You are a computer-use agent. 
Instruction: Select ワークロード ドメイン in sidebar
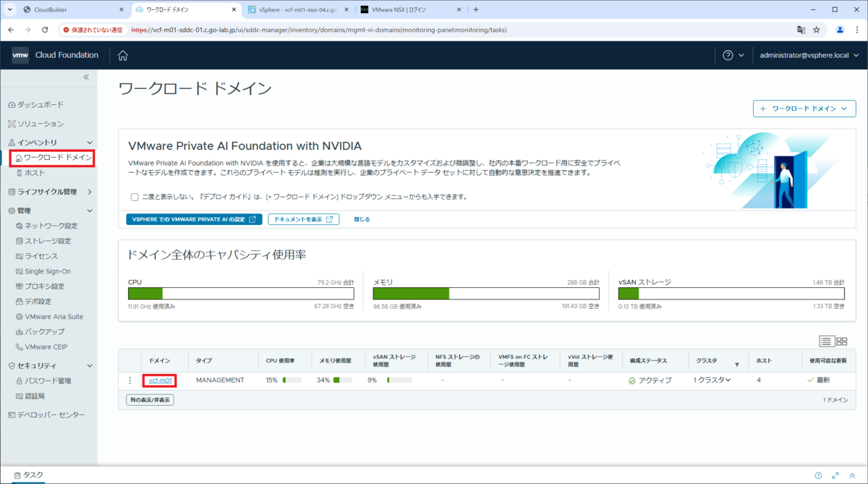pos(54,158)
